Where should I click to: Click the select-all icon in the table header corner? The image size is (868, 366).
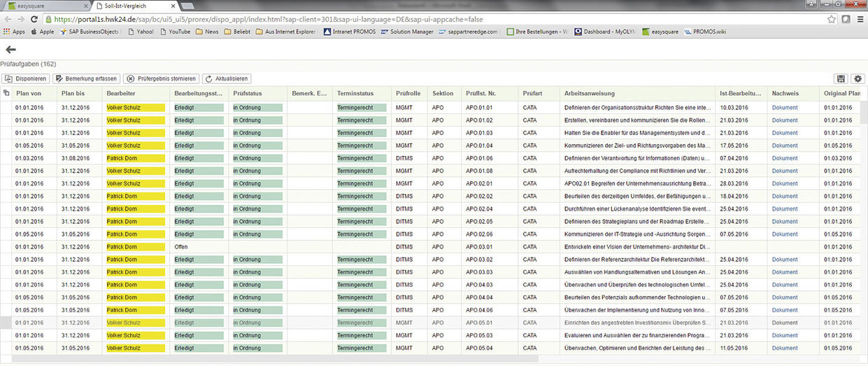coord(6,93)
